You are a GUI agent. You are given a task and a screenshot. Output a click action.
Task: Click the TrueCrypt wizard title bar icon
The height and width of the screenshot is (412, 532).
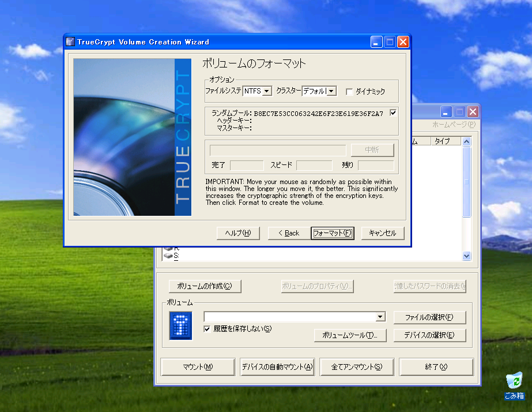point(70,42)
